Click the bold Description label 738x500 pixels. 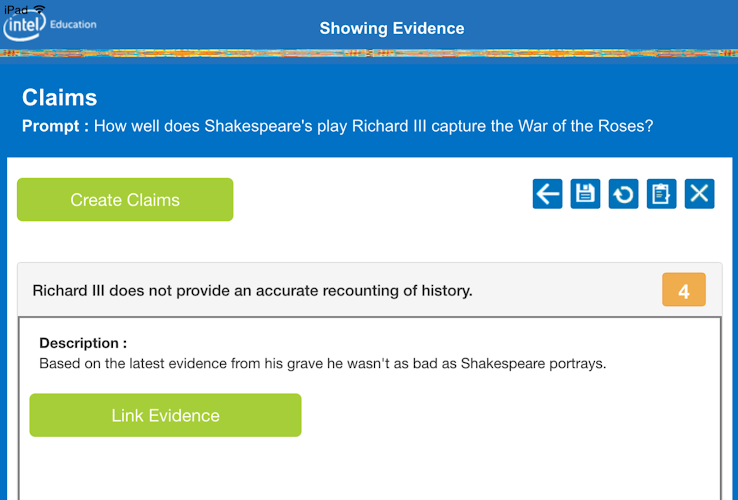pyautogui.click(x=83, y=343)
